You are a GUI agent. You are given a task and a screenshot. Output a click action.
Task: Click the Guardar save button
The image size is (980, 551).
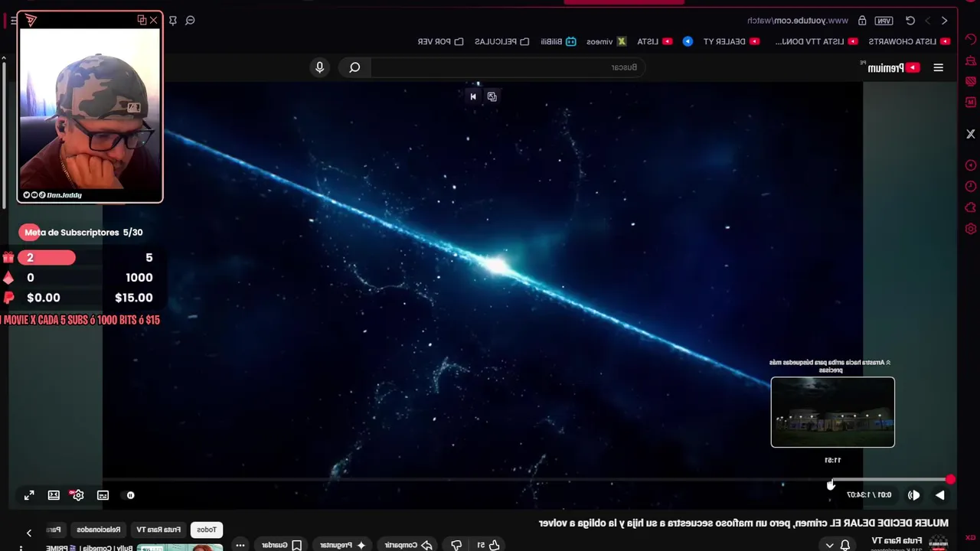pos(282,545)
